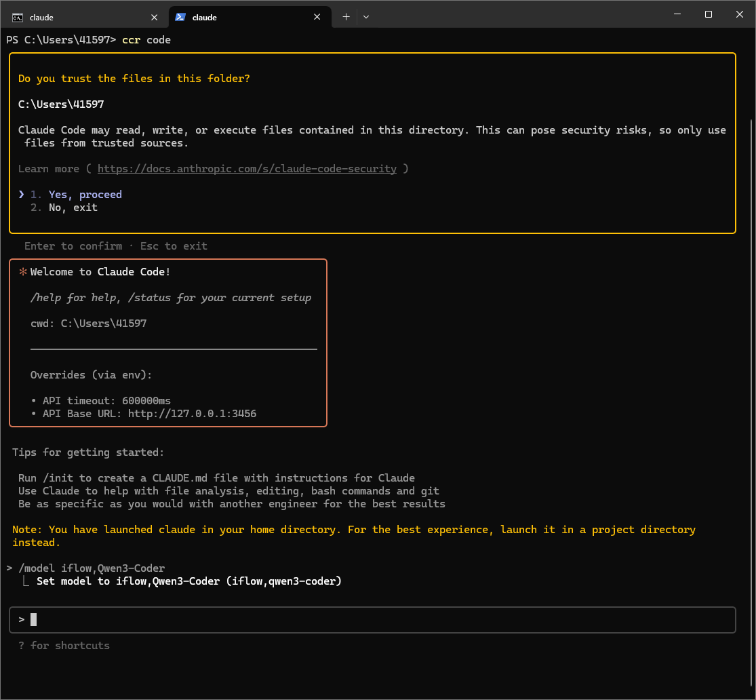Click 'Tips for getting started:' text

(88, 452)
